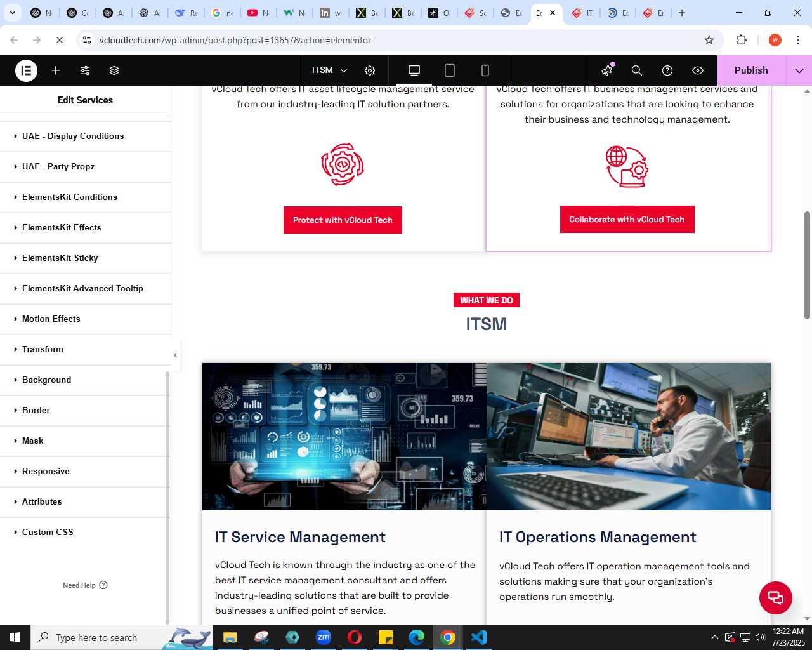Screen dimensions: 812x650
Task: Select the IT Operations Management heading
Action: pyautogui.click(x=598, y=537)
